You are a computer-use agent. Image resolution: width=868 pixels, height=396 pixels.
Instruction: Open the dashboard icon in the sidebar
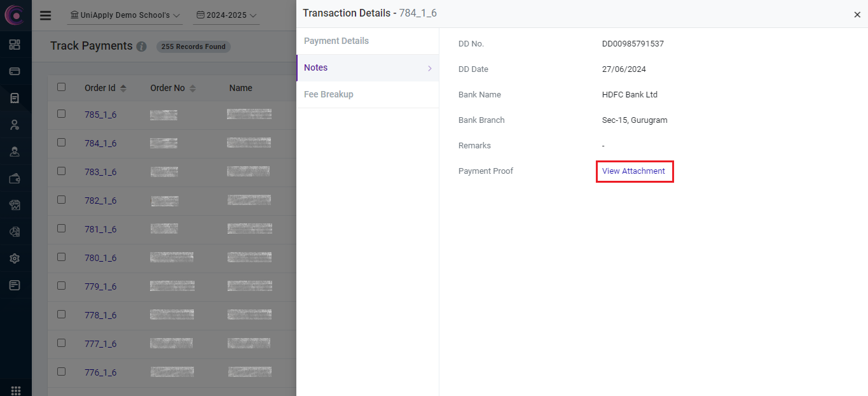(15, 45)
